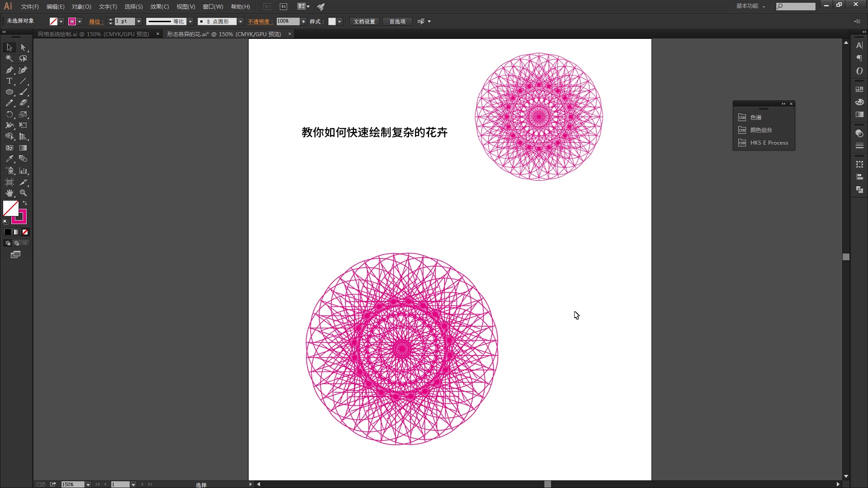The width and height of the screenshot is (868, 488).
Task: Click the pink stroke color swatch
Action: (x=73, y=21)
